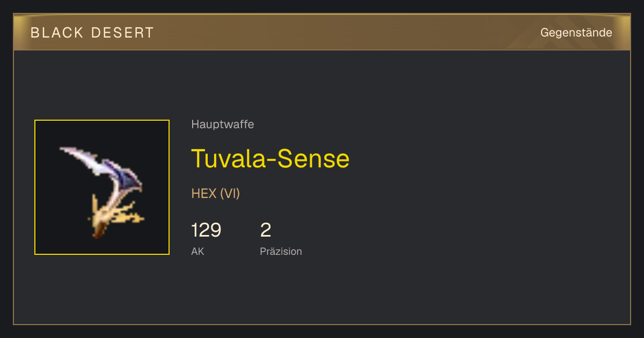Click the (VI) numeral beside HEX

tap(230, 194)
